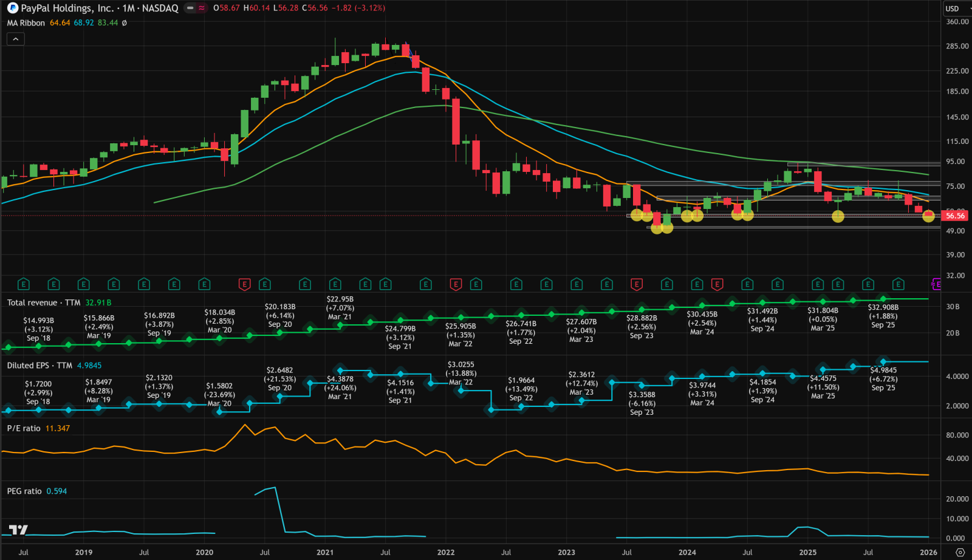
Task: Select the Total revenue · TTM legend label
Action: (x=44, y=302)
